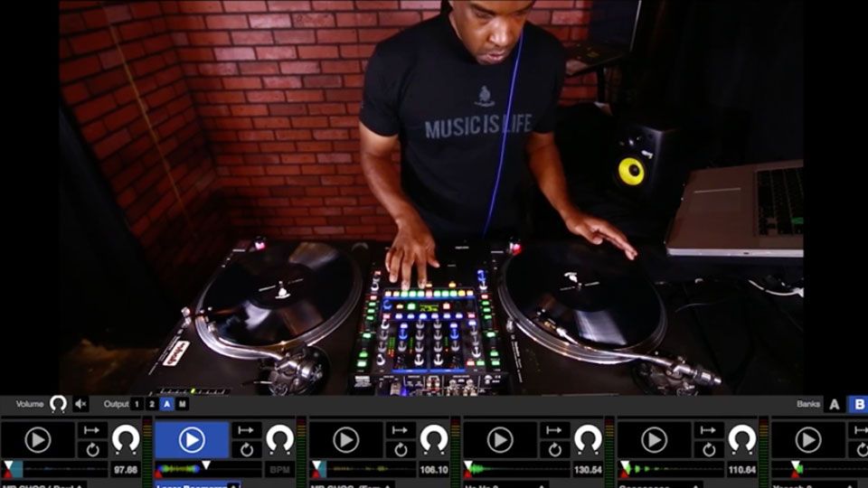Click the empty BPM field in highlighted slot
Viewport: 868px width, 488px height.
[279, 470]
